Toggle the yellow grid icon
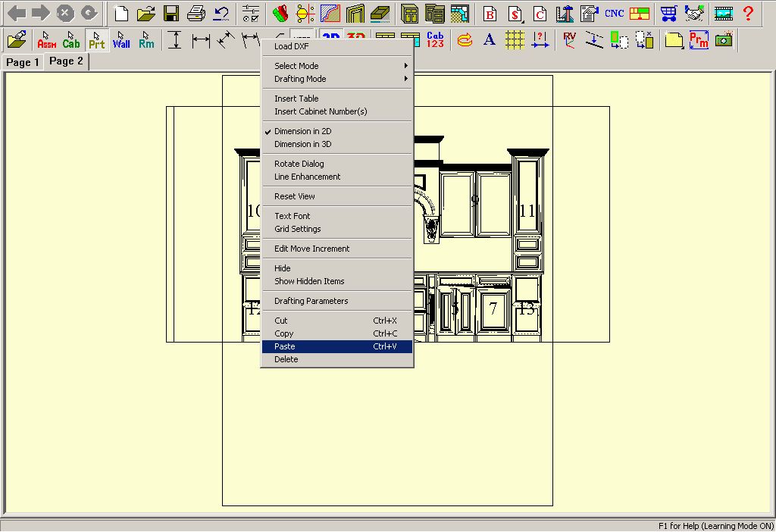Image resolution: width=776 pixels, height=532 pixels. (515, 40)
